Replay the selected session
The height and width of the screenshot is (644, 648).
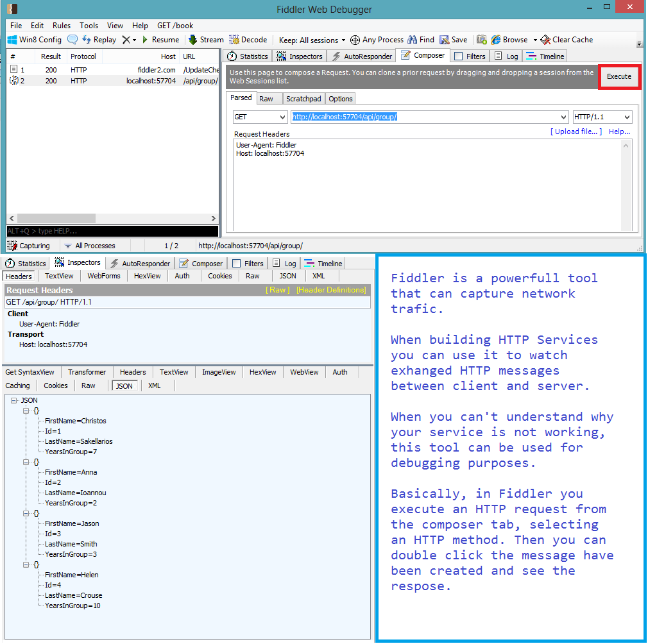99,40
